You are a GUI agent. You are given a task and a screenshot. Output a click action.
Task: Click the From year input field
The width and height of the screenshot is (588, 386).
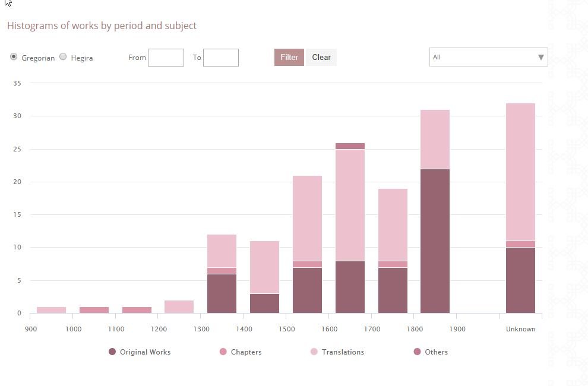point(166,58)
